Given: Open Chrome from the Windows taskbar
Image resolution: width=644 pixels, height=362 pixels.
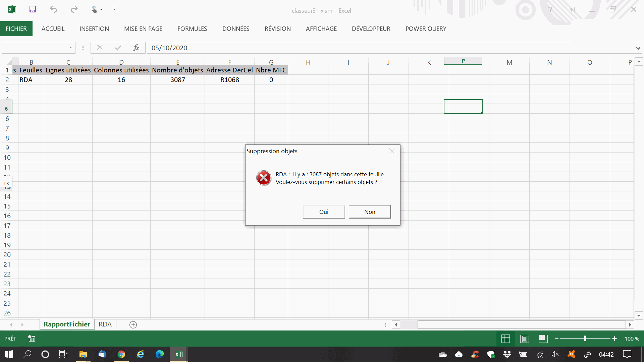Looking at the screenshot, I should pyautogui.click(x=121, y=354).
